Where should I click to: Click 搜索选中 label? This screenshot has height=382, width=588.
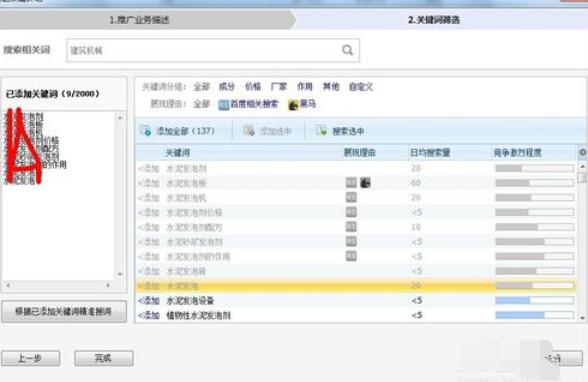pos(348,131)
